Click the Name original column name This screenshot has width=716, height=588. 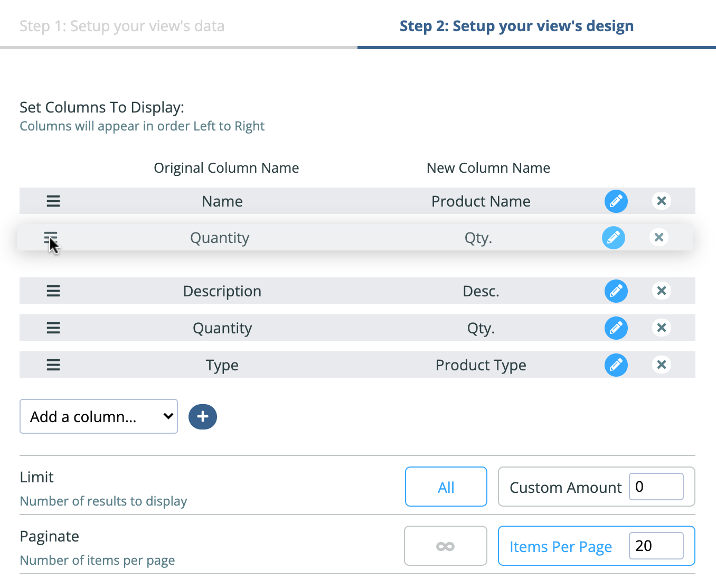pos(222,201)
